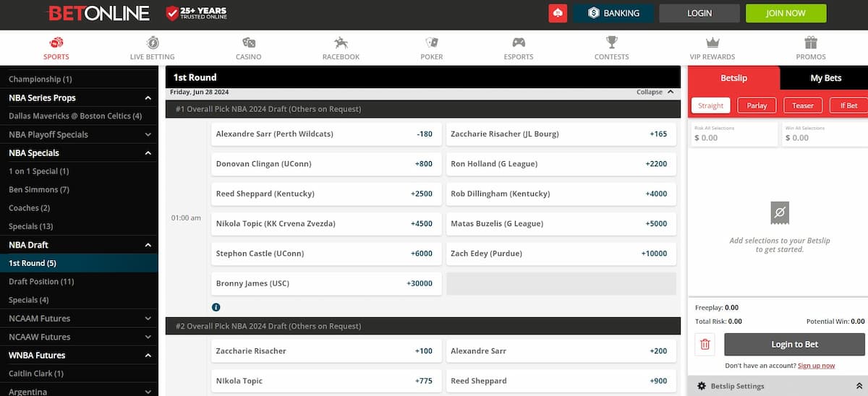Viewport: 868px width, 396px height.
Task: Collapse the Friday Jun 28 section
Action: [655, 92]
